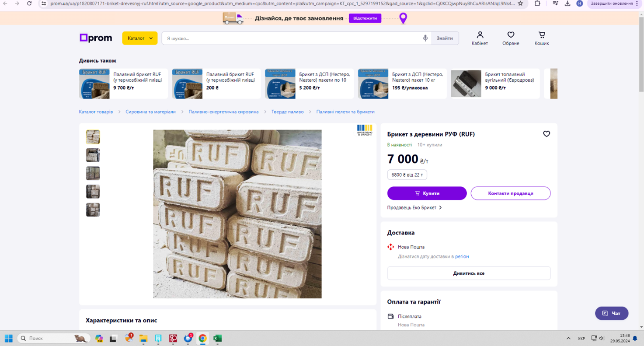Click the Нова Пошта delivery logo
Viewport: 644px width, 346px height.
pyautogui.click(x=391, y=247)
